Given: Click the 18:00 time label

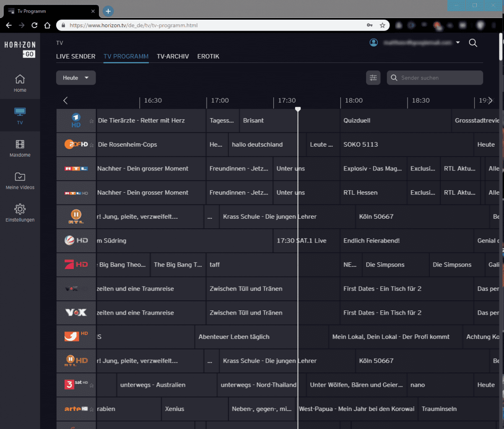Looking at the screenshot, I should pos(354,101).
